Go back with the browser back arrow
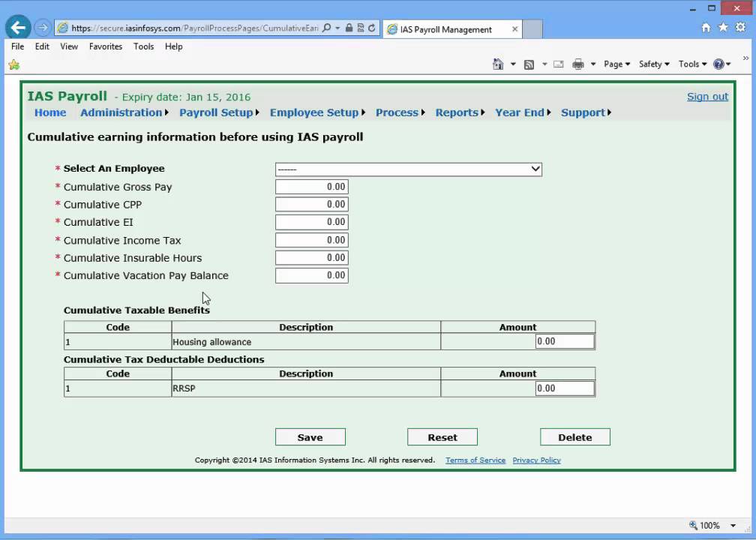 (18, 28)
